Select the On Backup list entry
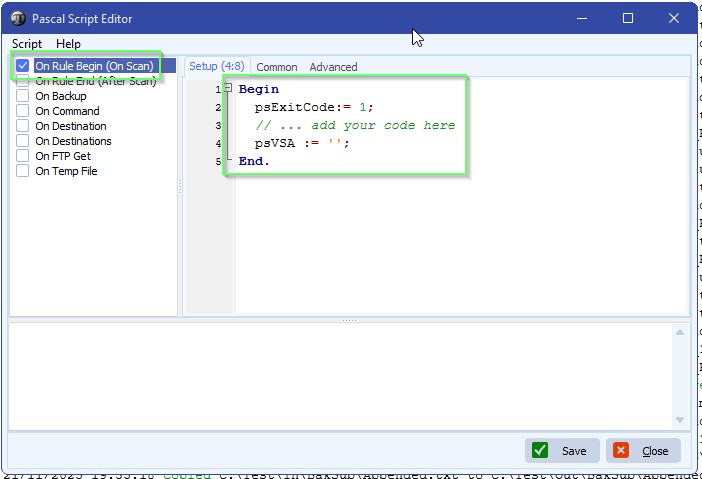This screenshot has height=479, width=702. 61,96
